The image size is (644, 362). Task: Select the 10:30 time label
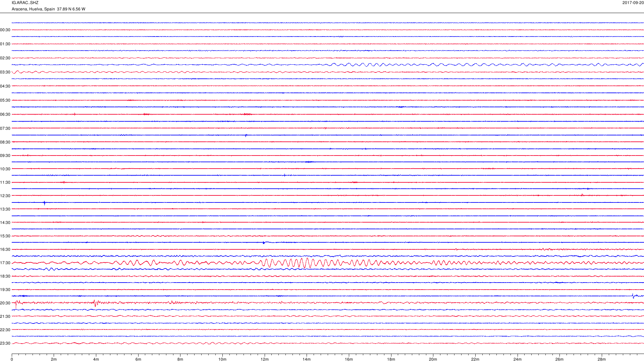pos(5,169)
